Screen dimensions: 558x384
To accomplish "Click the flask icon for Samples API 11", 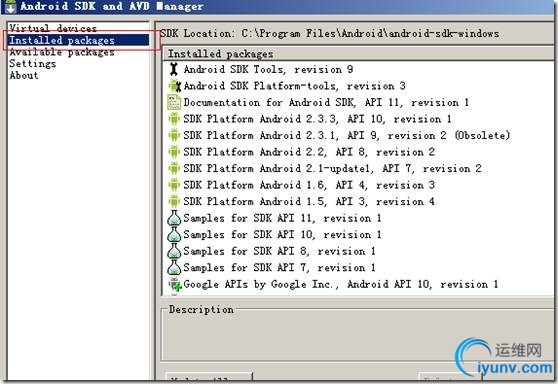I will pyautogui.click(x=174, y=218).
